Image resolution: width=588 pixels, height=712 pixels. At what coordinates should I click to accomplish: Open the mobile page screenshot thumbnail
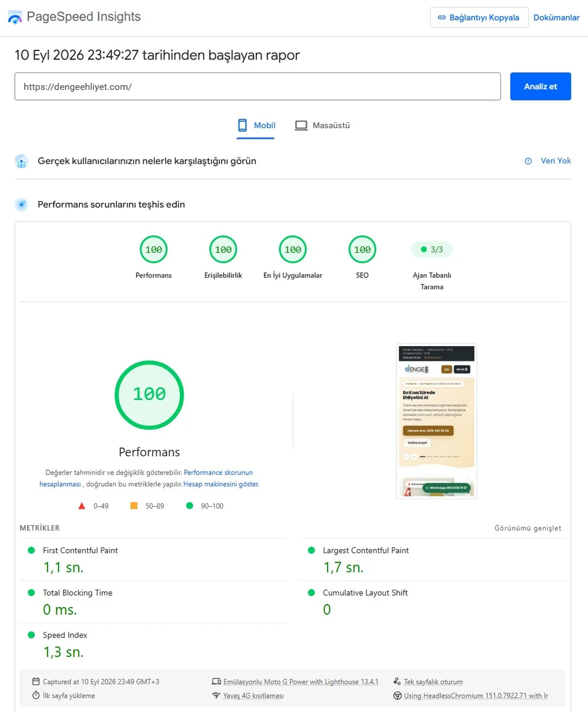(x=436, y=421)
